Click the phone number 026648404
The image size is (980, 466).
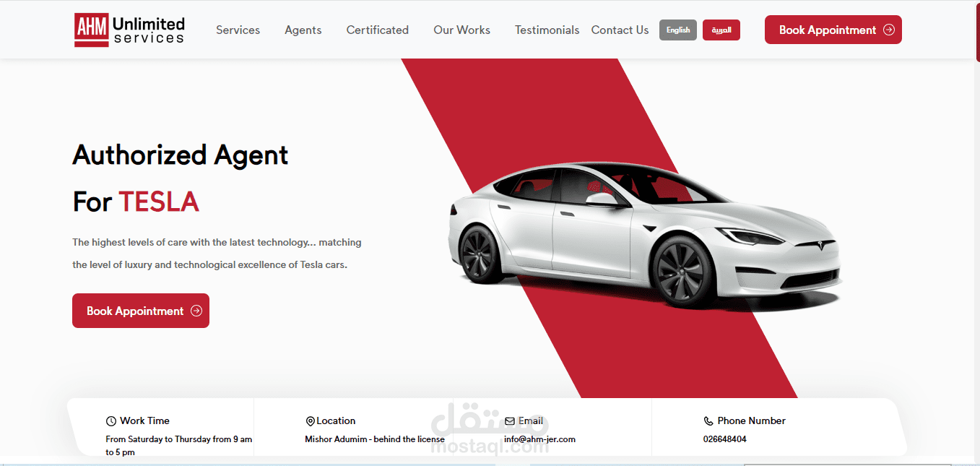[725, 439]
